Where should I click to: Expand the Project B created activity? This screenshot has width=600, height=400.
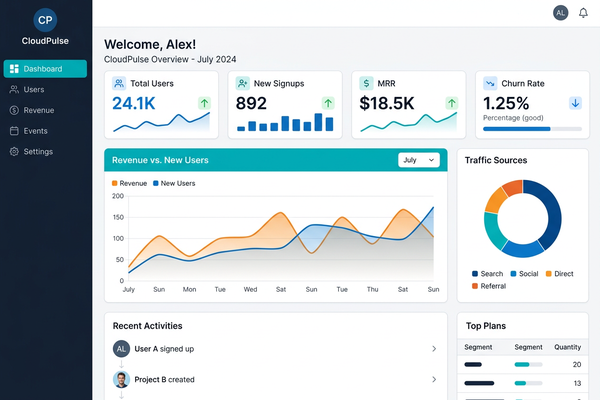click(x=433, y=380)
